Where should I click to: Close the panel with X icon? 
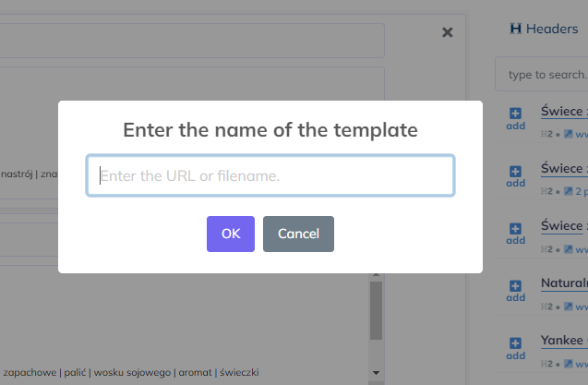[x=448, y=32]
